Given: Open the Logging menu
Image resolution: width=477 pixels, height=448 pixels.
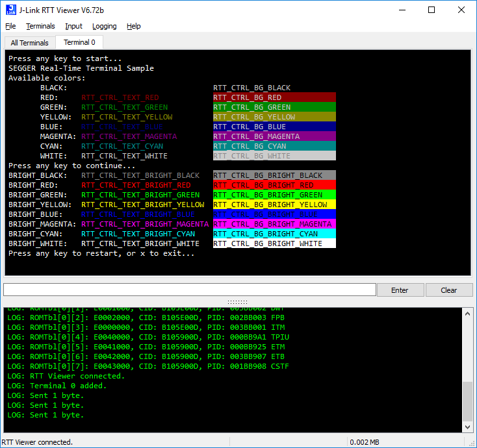Looking at the screenshot, I should pos(104,26).
